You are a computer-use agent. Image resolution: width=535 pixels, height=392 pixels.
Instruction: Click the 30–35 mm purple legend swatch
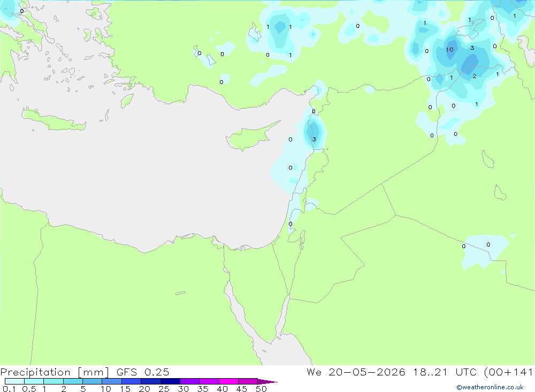(x=190, y=381)
